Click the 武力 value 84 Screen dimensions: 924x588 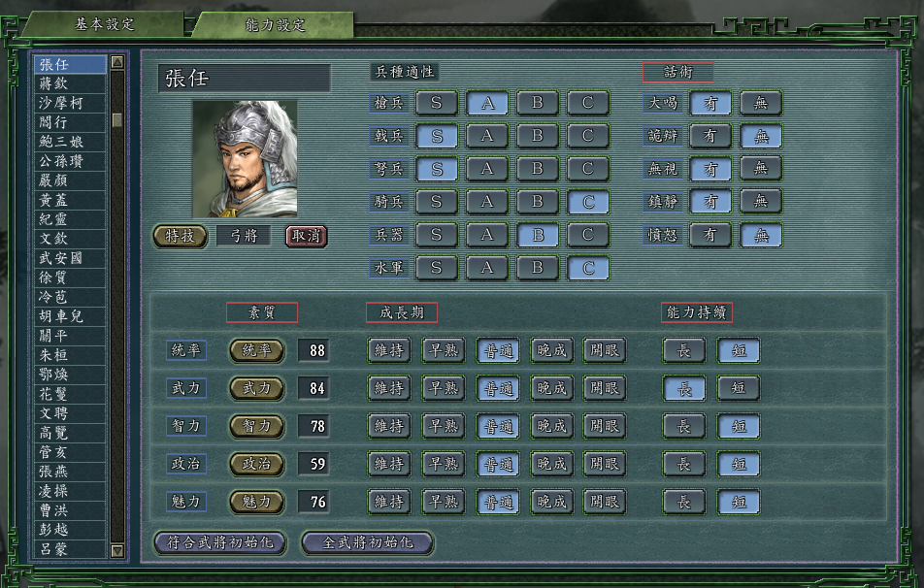pos(314,388)
